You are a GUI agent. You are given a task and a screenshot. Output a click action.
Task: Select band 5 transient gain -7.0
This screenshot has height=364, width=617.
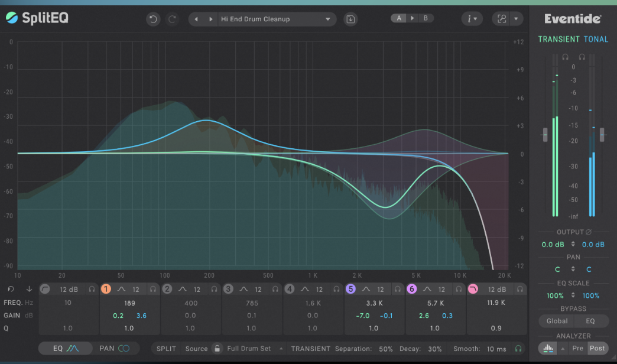(x=362, y=316)
